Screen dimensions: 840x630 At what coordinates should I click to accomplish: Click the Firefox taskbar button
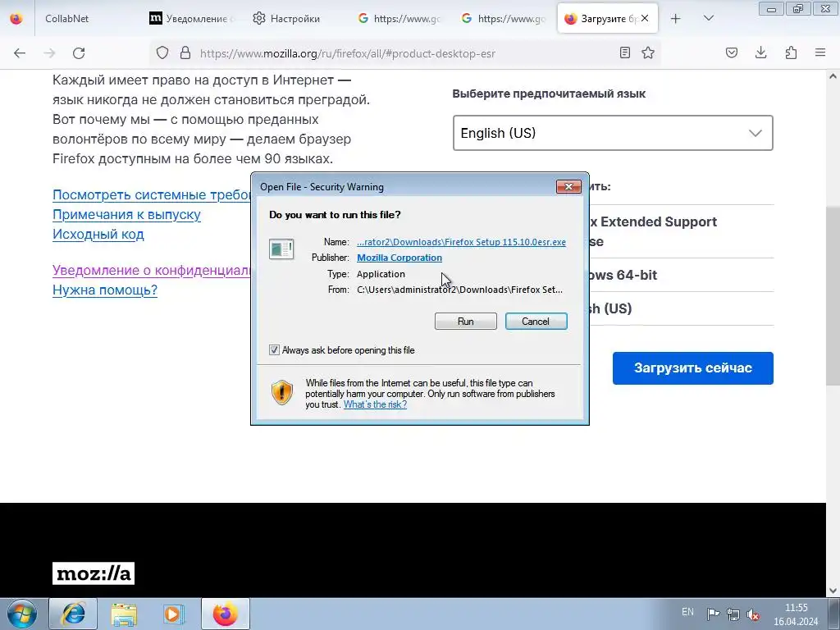(x=226, y=614)
